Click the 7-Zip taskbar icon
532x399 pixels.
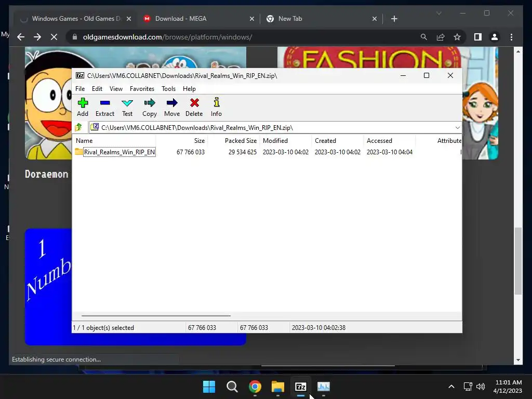pos(301,387)
